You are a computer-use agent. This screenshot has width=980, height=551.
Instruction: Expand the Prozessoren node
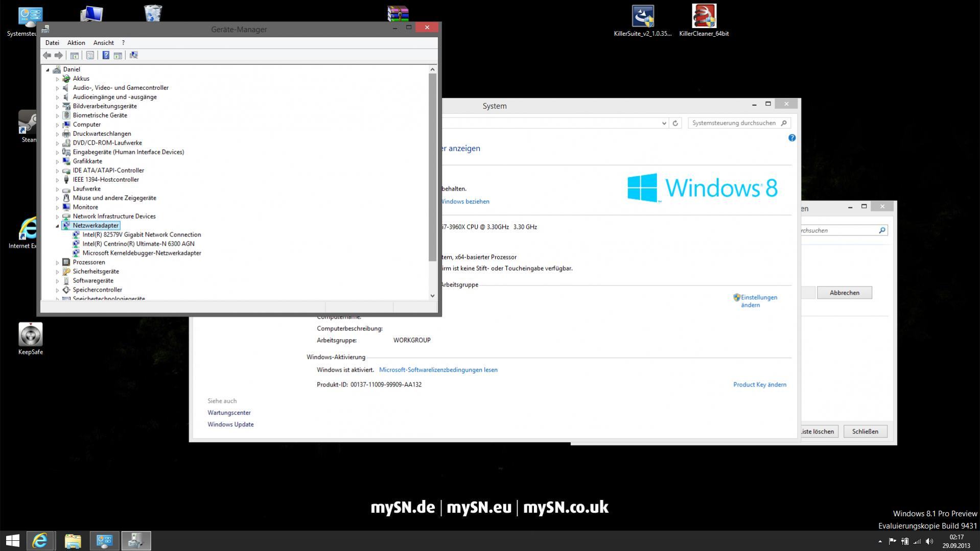click(58, 263)
